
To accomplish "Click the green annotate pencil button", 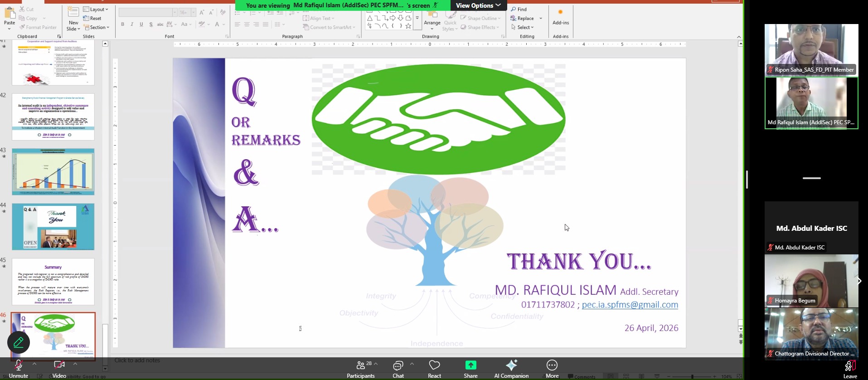I will pos(19,342).
